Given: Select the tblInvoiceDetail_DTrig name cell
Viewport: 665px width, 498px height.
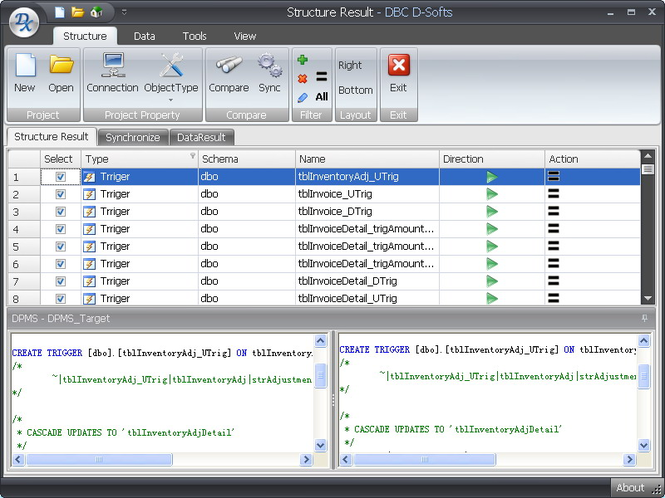Looking at the screenshot, I should pos(367,281).
